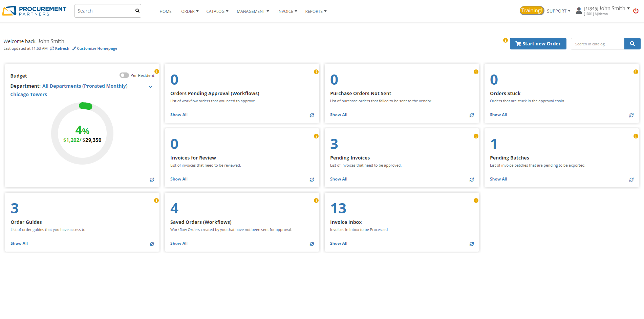Click the search magnifier in top search bar
This screenshot has height=319, width=644.
click(137, 10)
